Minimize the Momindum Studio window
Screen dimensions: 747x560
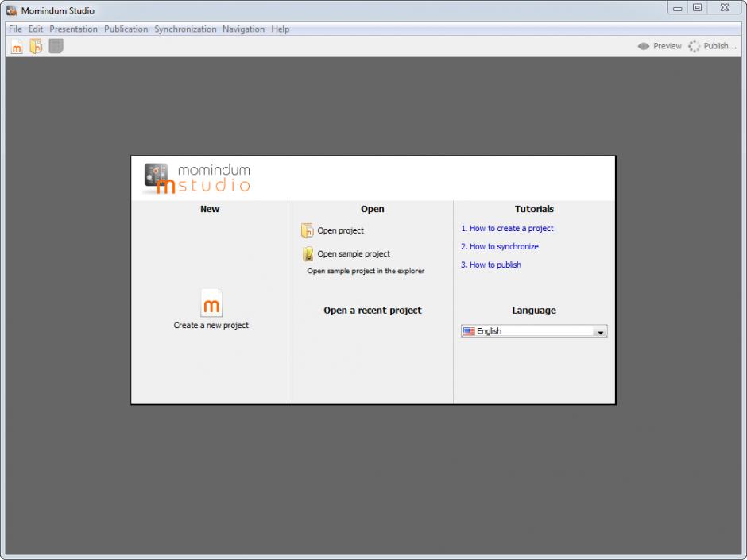[677, 8]
